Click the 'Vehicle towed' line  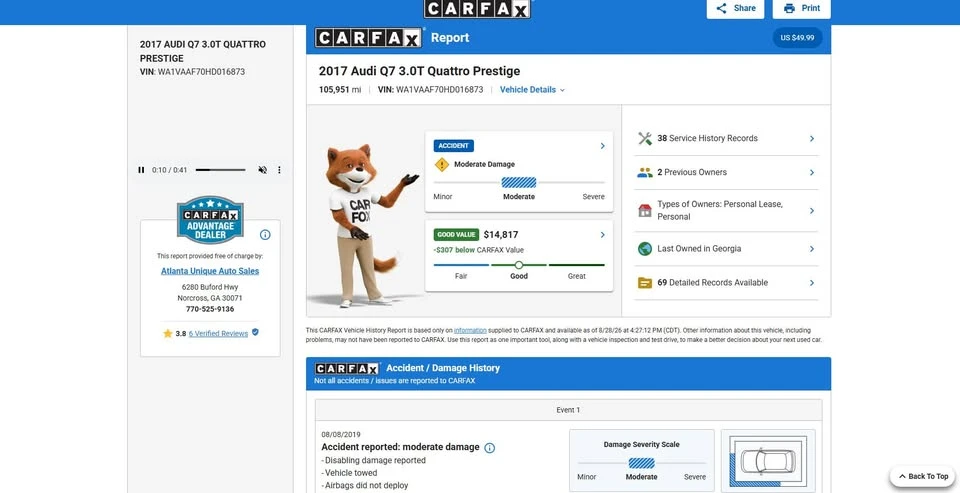tap(350, 473)
